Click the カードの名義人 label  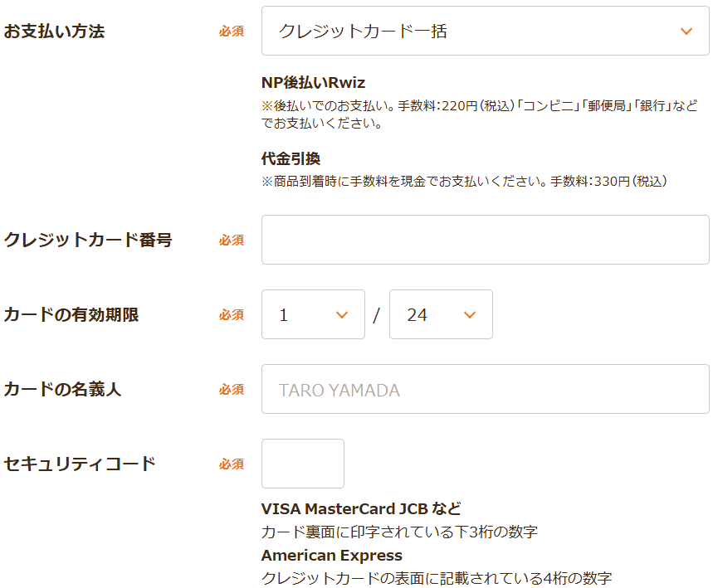(x=63, y=389)
